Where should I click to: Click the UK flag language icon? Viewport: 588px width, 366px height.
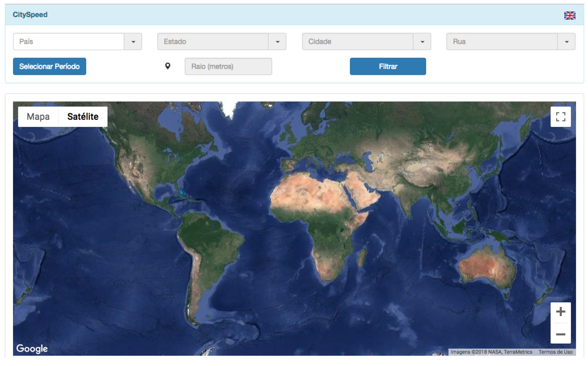point(569,15)
